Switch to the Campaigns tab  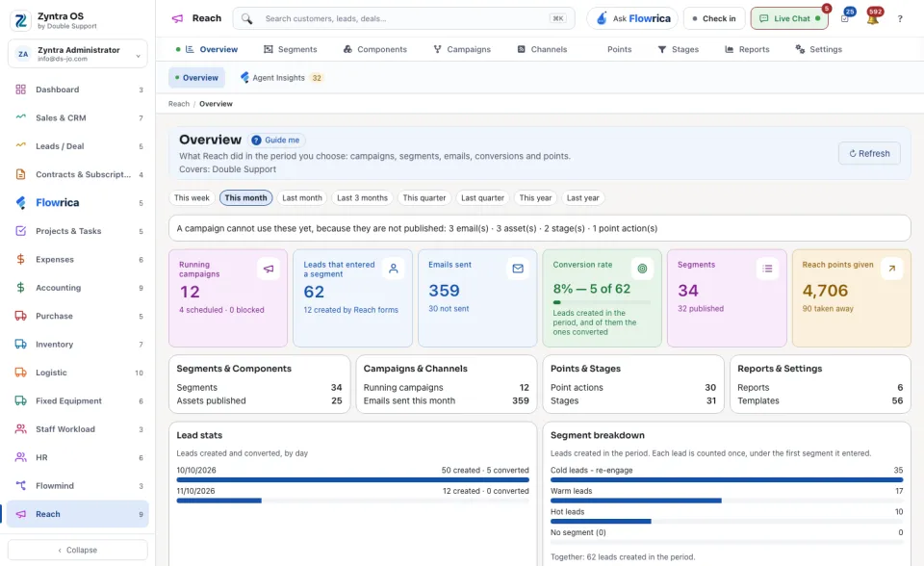pos(462,49)
